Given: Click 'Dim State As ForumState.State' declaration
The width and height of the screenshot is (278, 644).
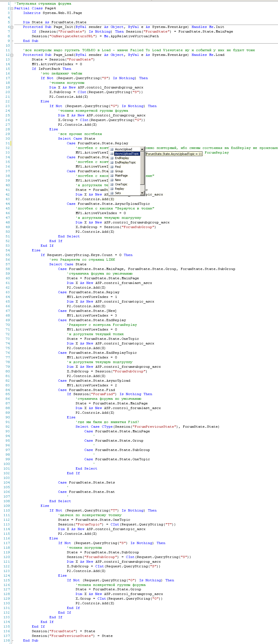Looking at the screenshot, I should [55, 22].
